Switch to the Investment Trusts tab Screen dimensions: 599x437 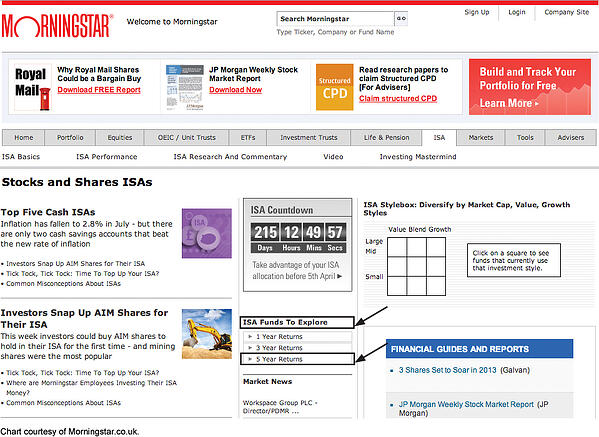(x=309, y=138)
